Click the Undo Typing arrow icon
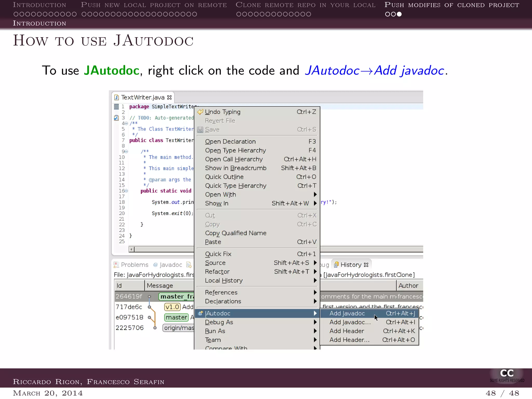 tap(200, 112)
